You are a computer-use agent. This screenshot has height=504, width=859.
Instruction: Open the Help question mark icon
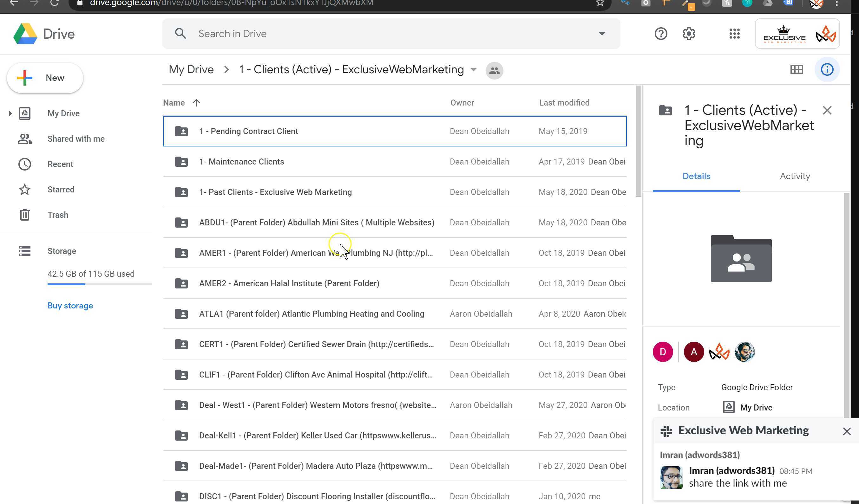661,34
